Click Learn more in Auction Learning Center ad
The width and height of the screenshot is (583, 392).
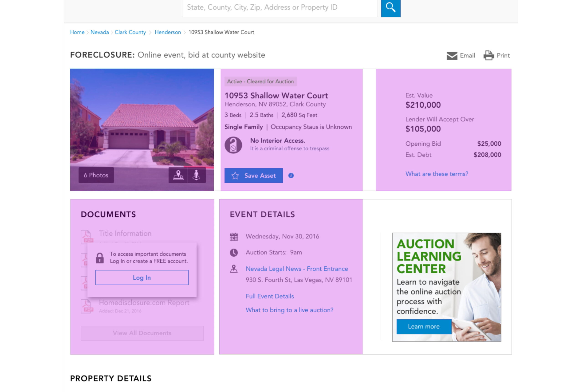(x=424, y=326)
